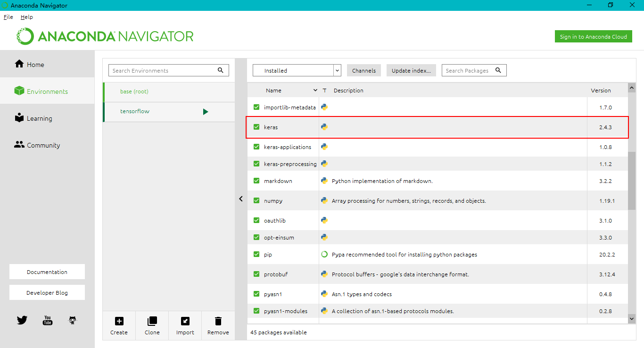Click the Python icon in numpy row
This screenshot has width=644, height=348.
(324, 200)
